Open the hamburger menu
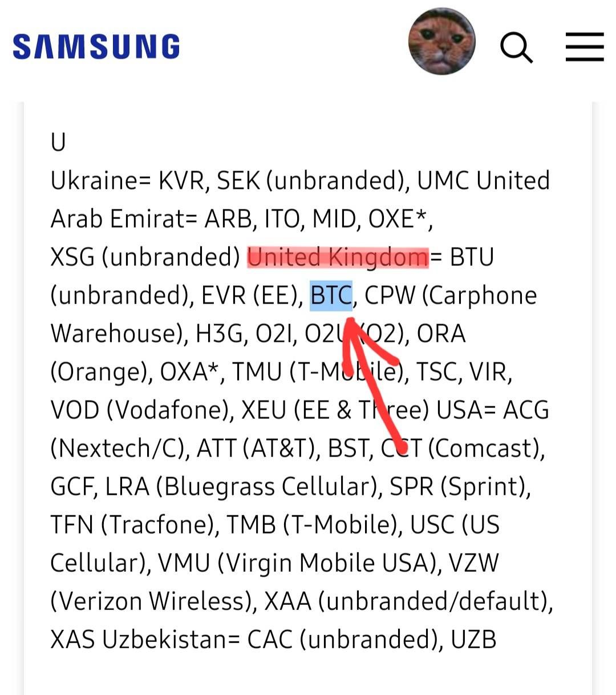This screenshot has width=616, height=695. coord(585,47)
